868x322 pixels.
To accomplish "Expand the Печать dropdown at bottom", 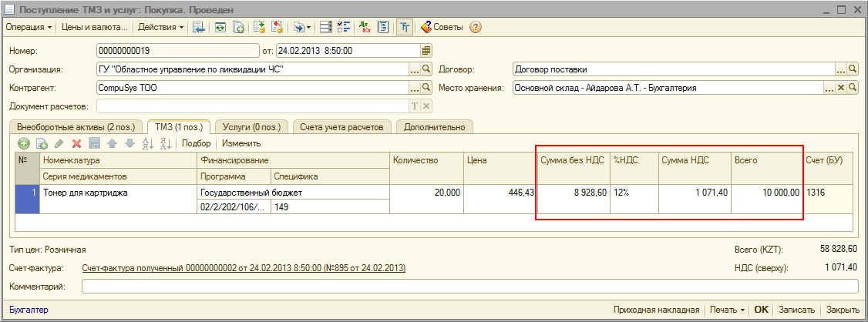I will (728, 310).
